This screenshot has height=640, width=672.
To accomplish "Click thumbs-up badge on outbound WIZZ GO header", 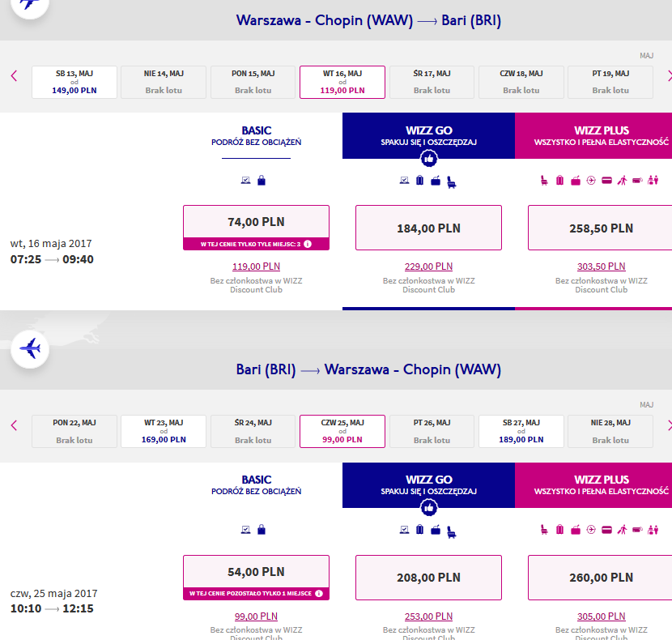I will click(x=428, y=159).
